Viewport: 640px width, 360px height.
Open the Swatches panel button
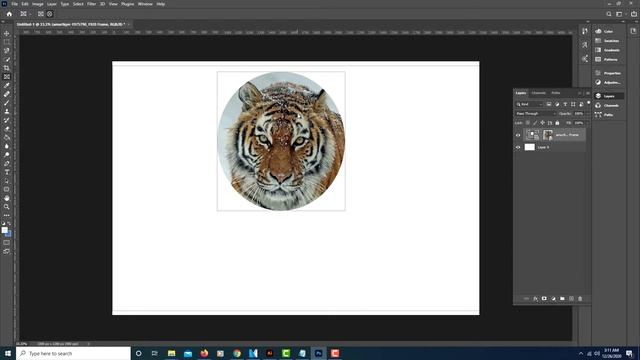(x=608, y=40)
